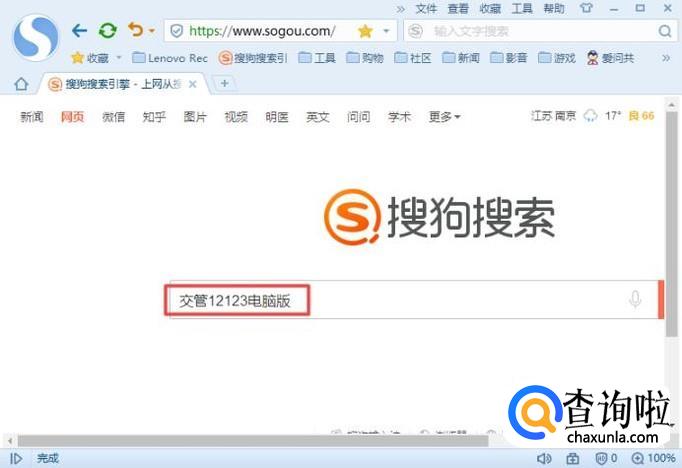Open the 社区 bookmark folder

tap(413, 58)
